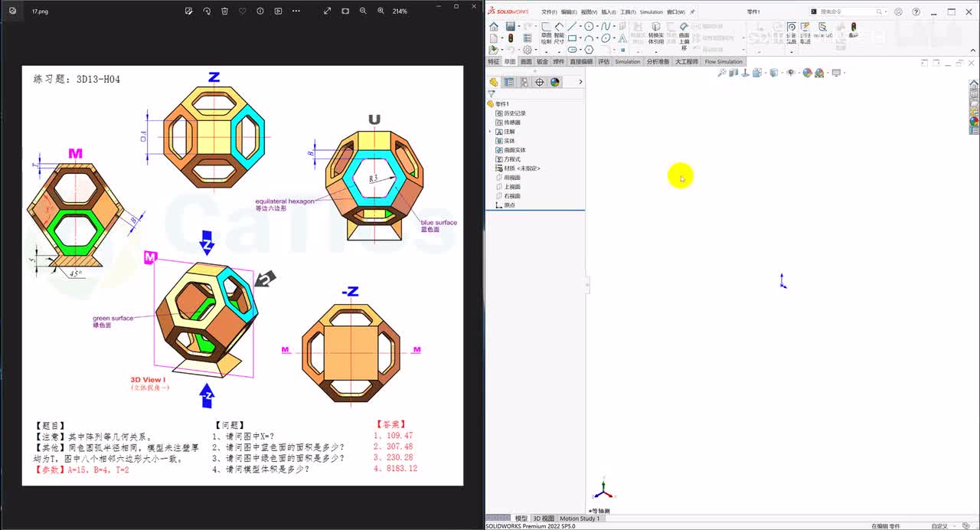980x530 pixels.
Task: Select the Corner Rectangle tool
Action: pyautogui.click(x=572, y=38)
